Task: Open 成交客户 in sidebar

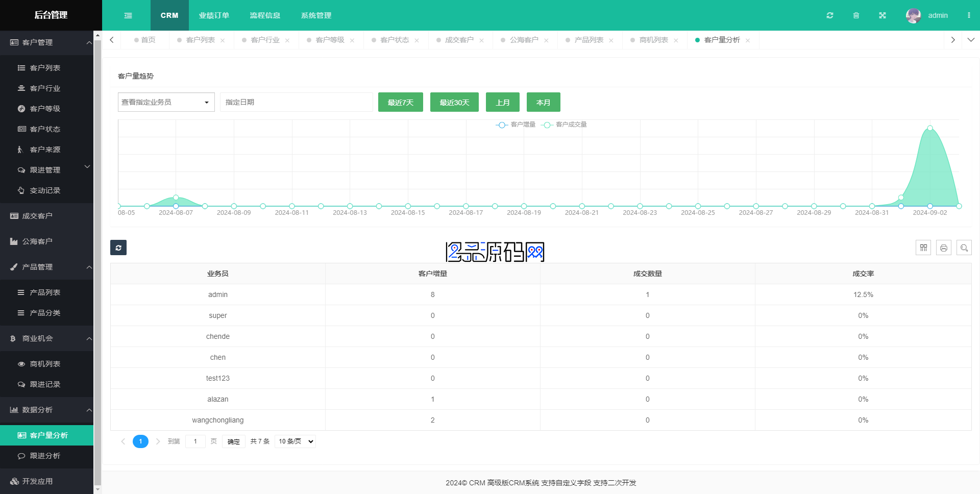Action: (46, 216)
